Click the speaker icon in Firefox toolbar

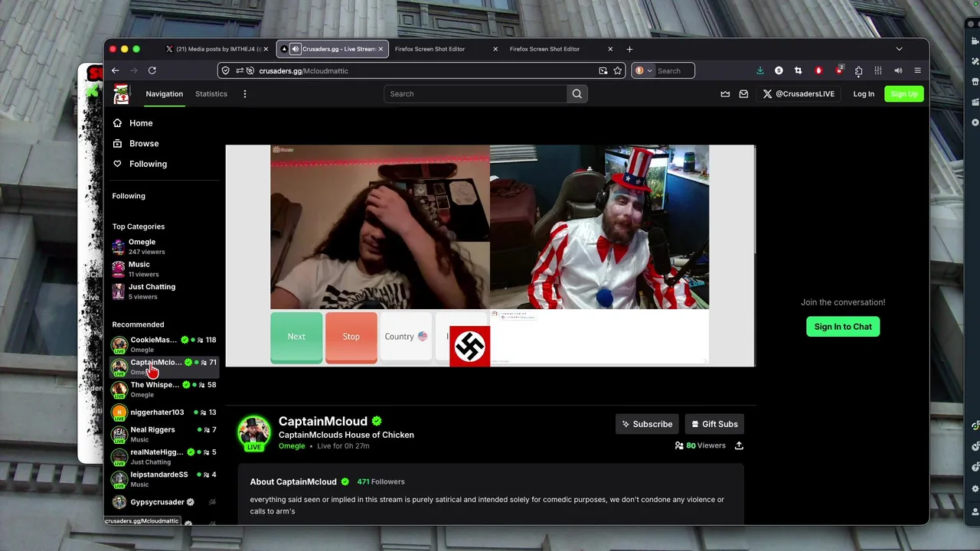pos(898,70)
